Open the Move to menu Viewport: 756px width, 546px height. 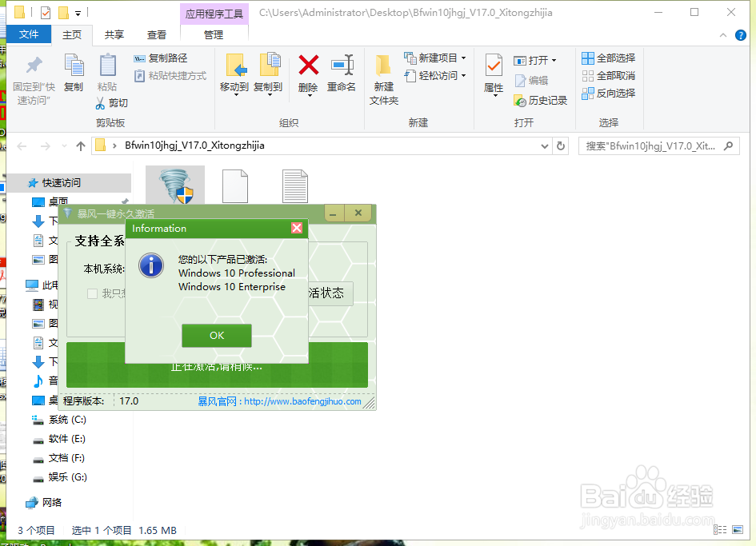tap(234, 74)
